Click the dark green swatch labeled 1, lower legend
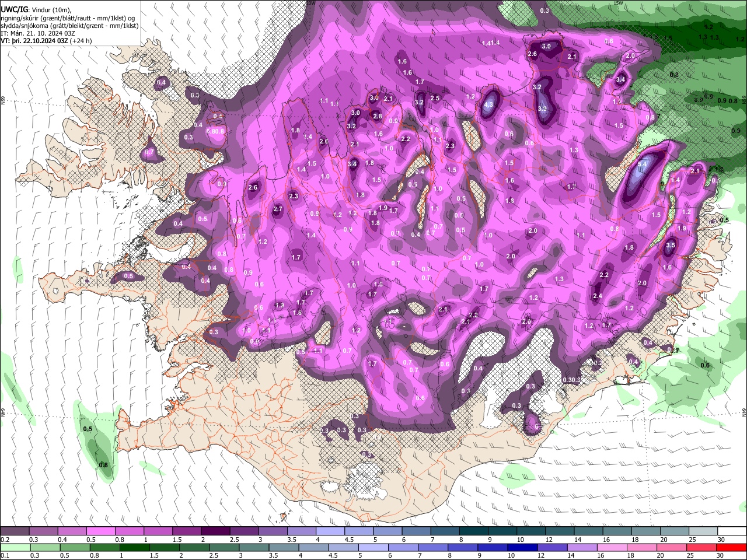 click(134, 548)
